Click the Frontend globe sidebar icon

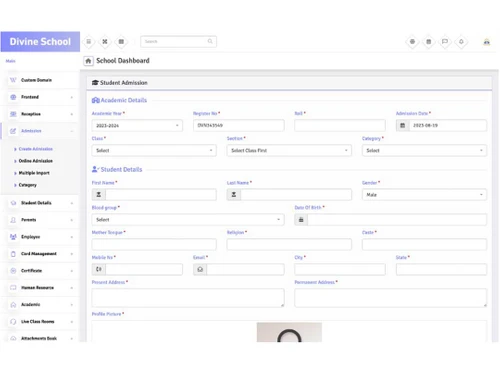pyautogui.click(x=13, y=97)
